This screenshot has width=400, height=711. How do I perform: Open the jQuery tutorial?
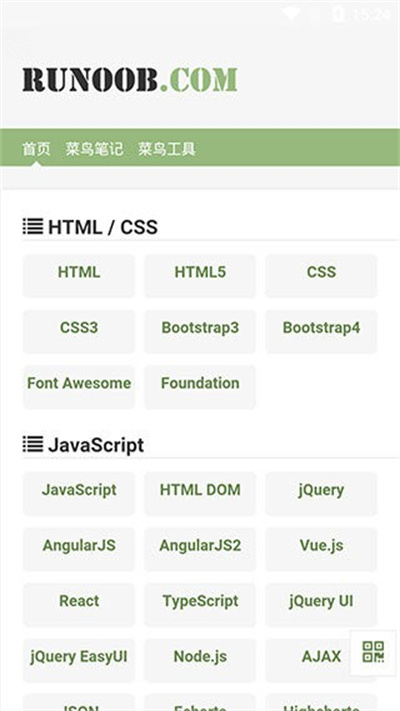point(321,493)
